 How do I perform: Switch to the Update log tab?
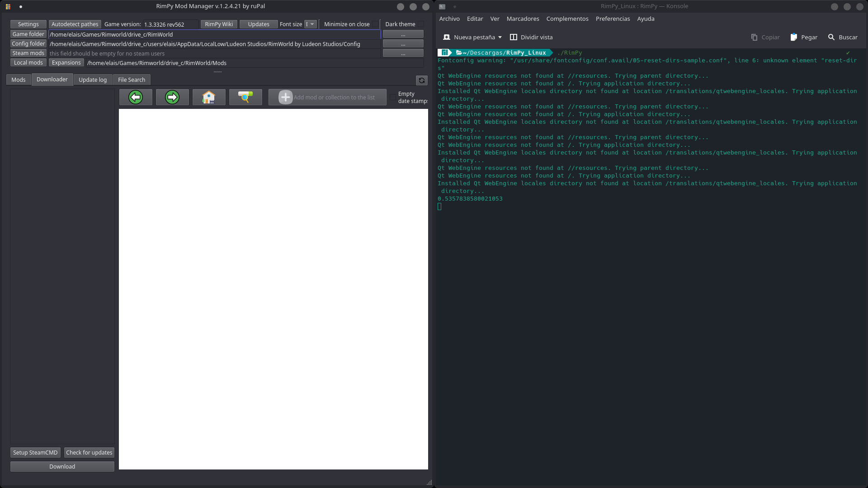click(x=93, y=80)
